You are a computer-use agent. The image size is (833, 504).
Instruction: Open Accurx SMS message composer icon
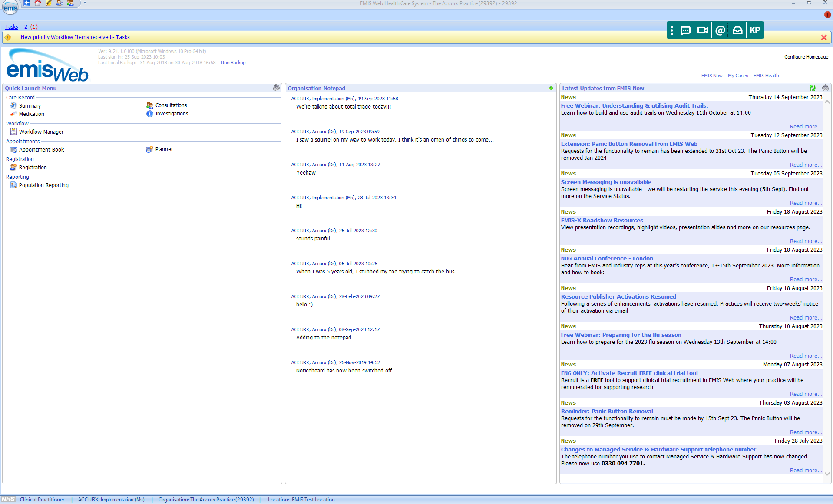pos(685,30)
